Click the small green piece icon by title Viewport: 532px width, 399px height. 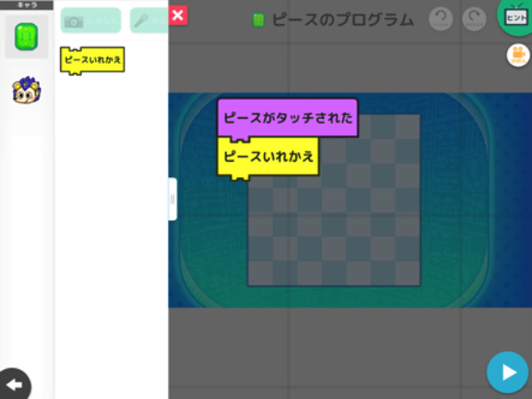point(259,20)
